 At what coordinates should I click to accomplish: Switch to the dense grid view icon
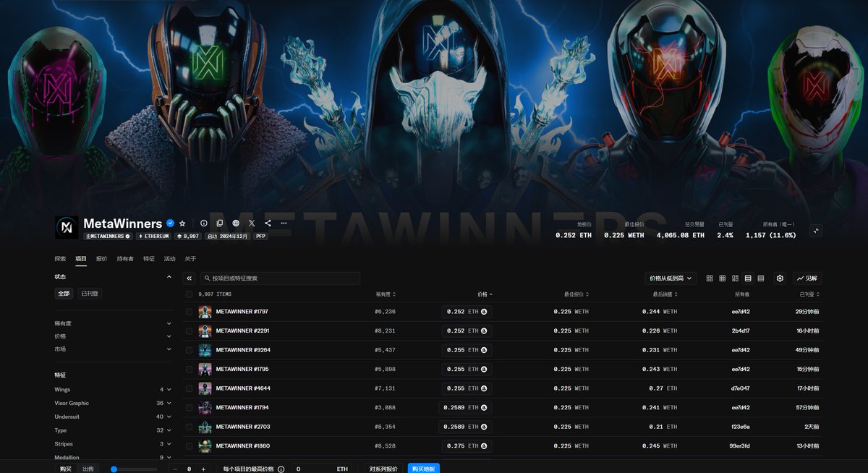tap(722, 278)
